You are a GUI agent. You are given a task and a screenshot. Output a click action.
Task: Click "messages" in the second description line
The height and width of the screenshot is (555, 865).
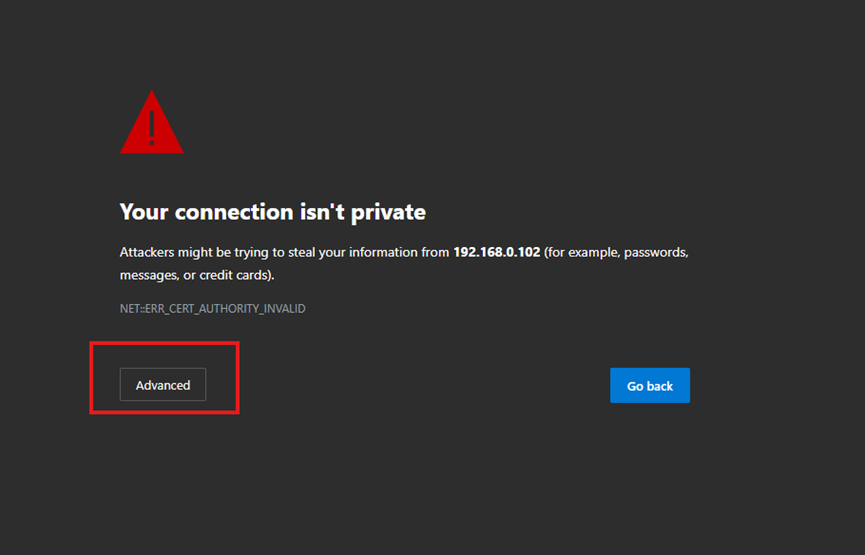click(x=148, y=275)
